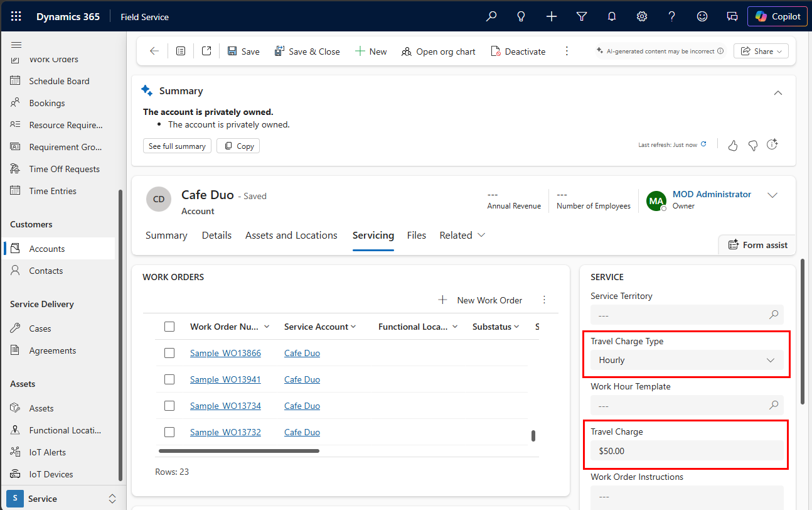Switch to Assets and Locations tab
812x510 pixels.
(x=291, y=236)
